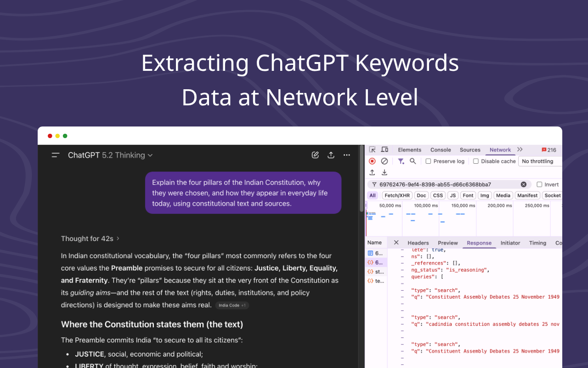Image resolution: width=588 pixels, height=368 pixels.
Task: Switch to the Initiator tab
Action: click(510, 243)
